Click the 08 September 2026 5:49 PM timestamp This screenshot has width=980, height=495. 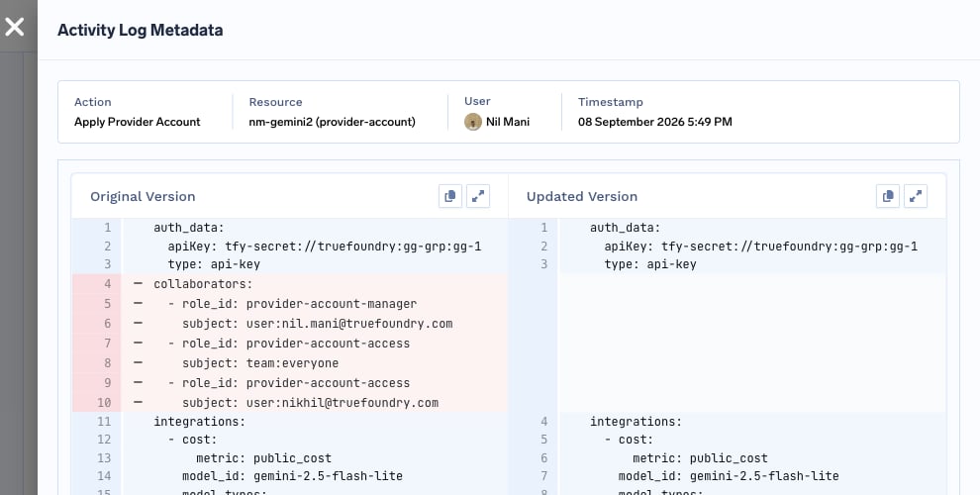[x=655, y=122]
